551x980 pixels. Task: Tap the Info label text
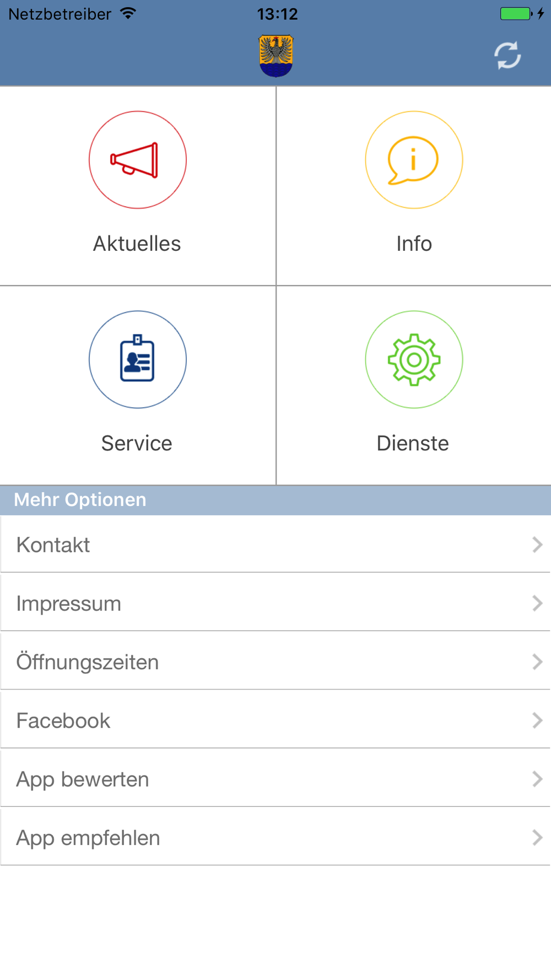pyautogui.click(x=414, y=244)
